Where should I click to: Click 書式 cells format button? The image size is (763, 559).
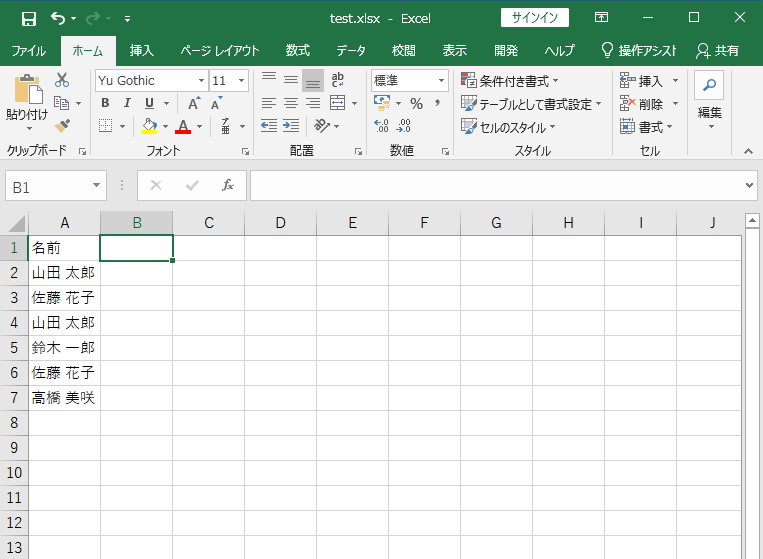point(646,127)
